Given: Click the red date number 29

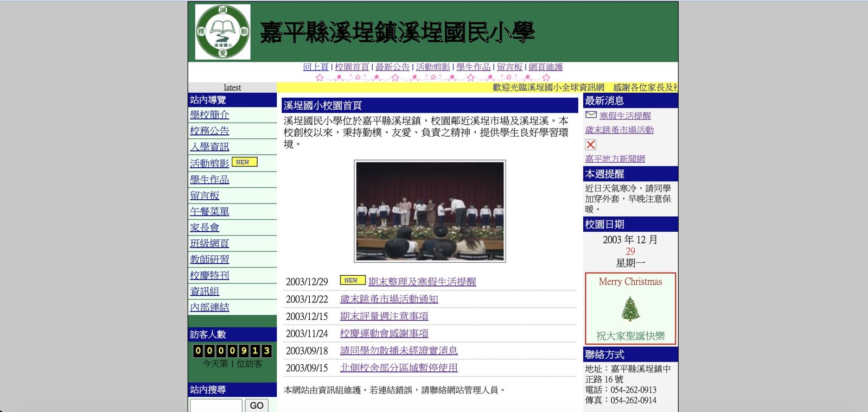Looking at the screenshot, I should pyautogui.click(x=630, y=251).
